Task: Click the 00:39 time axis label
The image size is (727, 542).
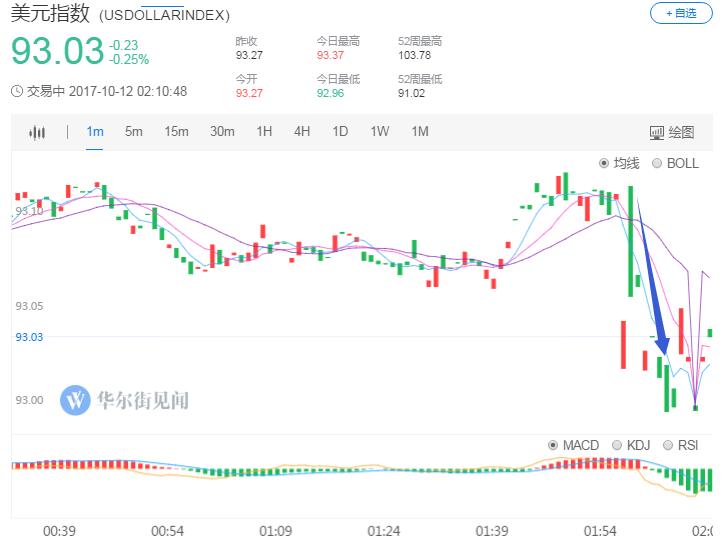Action: (x=59, y=531)
